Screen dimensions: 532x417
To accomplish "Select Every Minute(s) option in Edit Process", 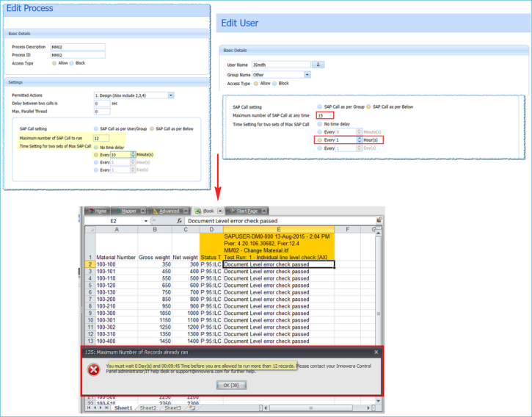I will click(x=96, y=155).
